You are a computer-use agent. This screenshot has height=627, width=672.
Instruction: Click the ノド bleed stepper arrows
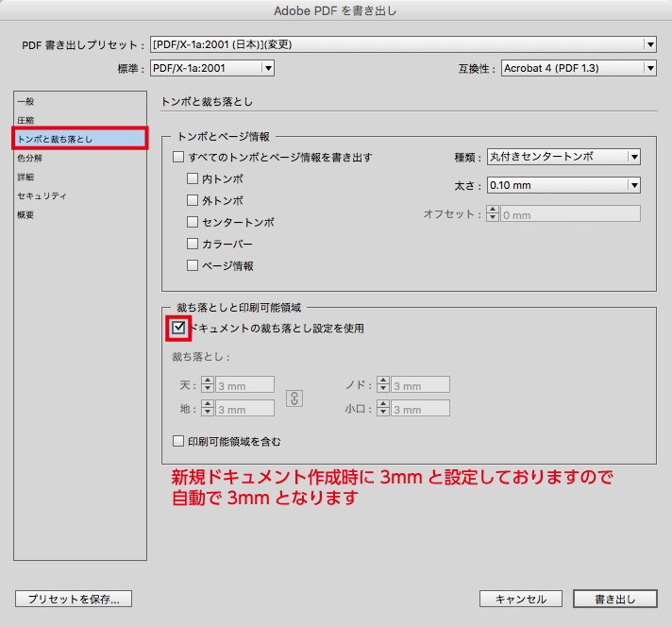pyautogui.click(x=383, y=385)
